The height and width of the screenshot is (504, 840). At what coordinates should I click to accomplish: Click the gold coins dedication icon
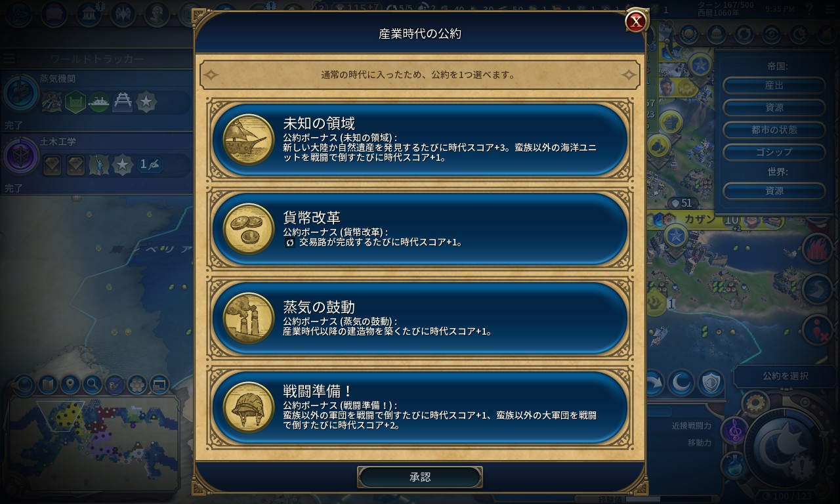tap(249, 229)
